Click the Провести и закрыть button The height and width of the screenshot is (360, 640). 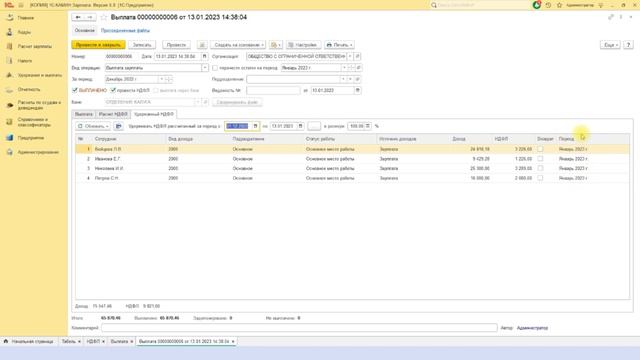click(98, 45)
